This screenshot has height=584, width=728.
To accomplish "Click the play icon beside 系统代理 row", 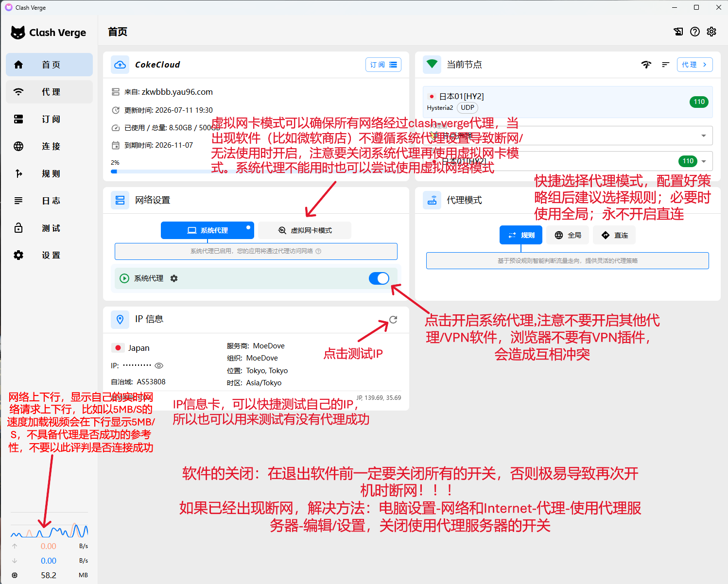I will pos(124,278).
